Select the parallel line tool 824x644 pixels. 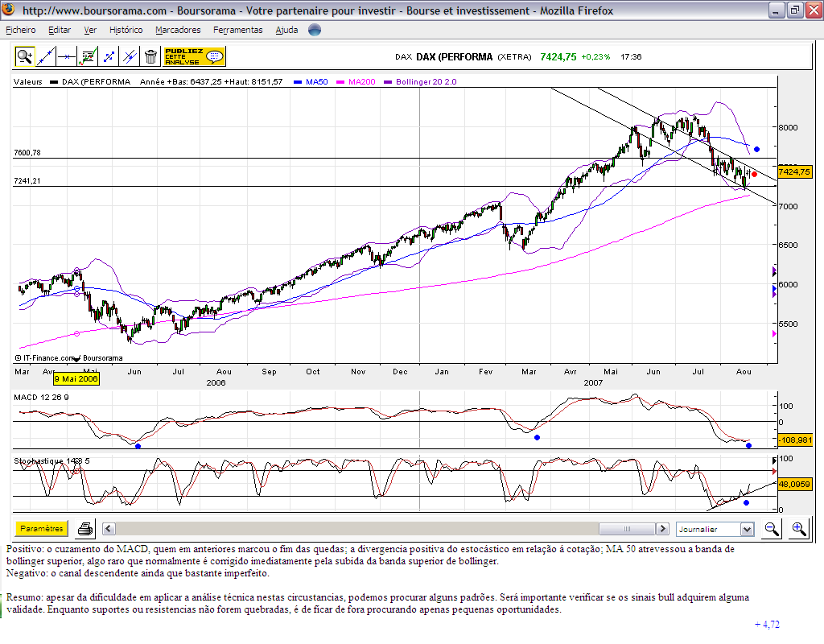tap(130, 56)
